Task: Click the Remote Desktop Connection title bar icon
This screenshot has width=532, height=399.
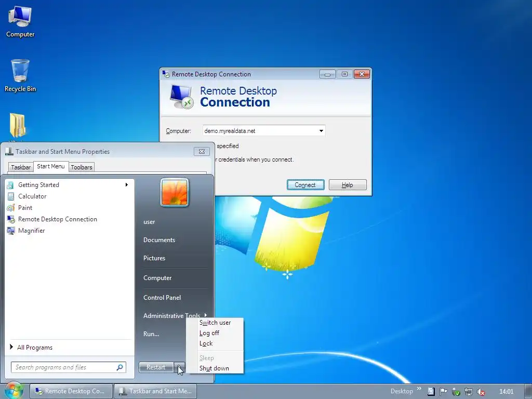Action: 166,74
